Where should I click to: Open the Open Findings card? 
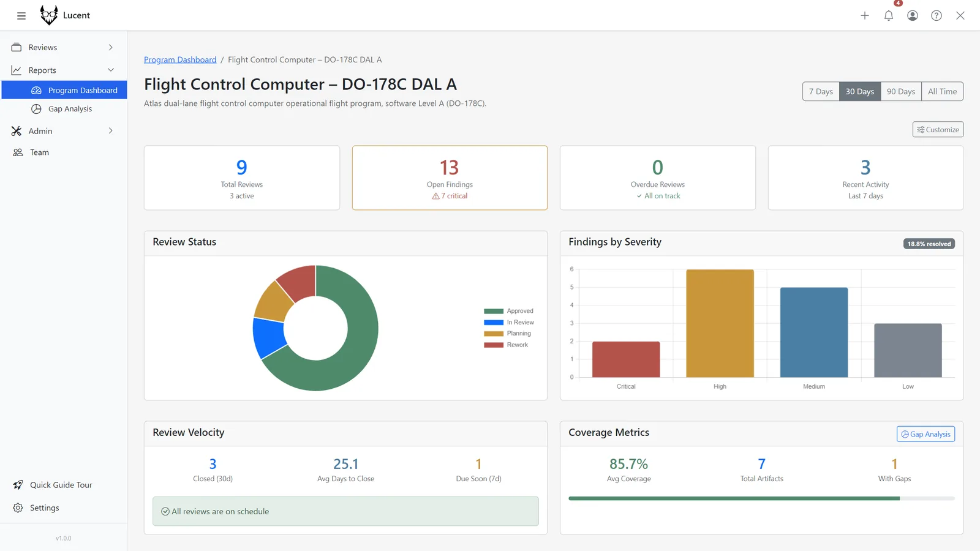point(450,178)
